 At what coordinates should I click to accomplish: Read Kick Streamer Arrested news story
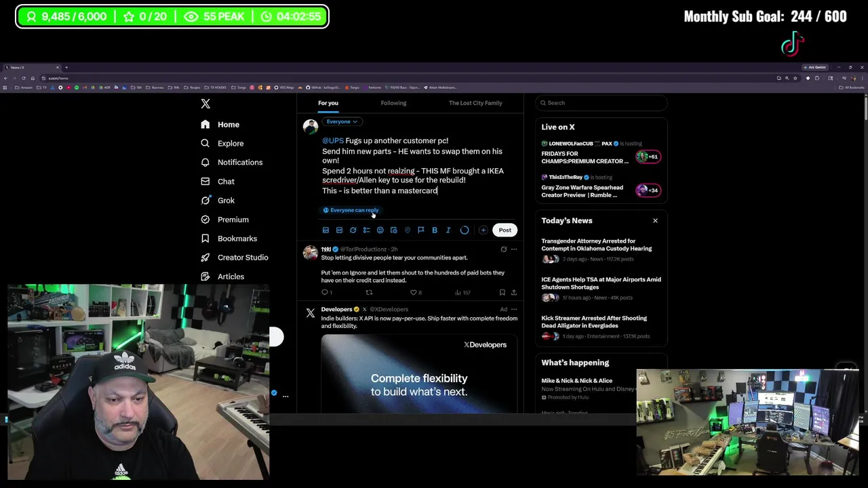601,327
